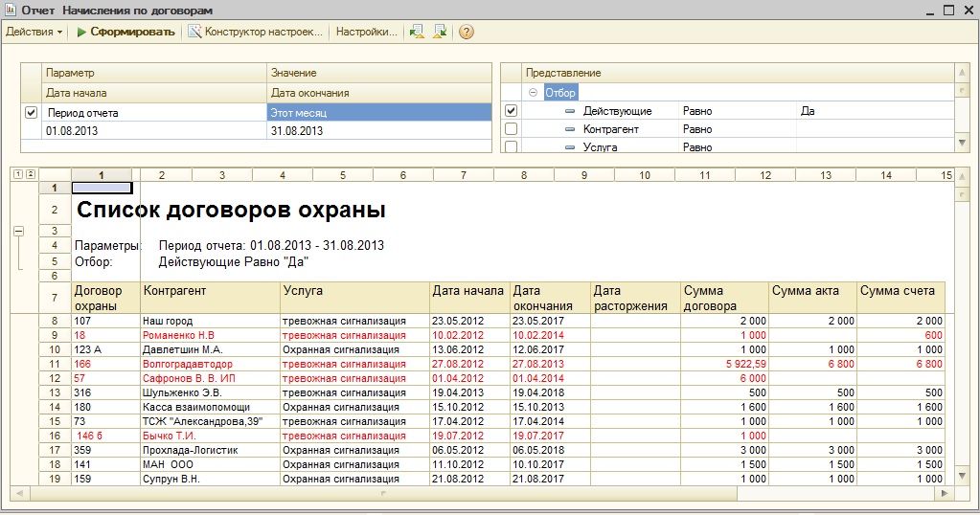This screenshot has height=515, width=980.
Task: Click the Да value for Действующие
Action: click(x=875, y=111)
